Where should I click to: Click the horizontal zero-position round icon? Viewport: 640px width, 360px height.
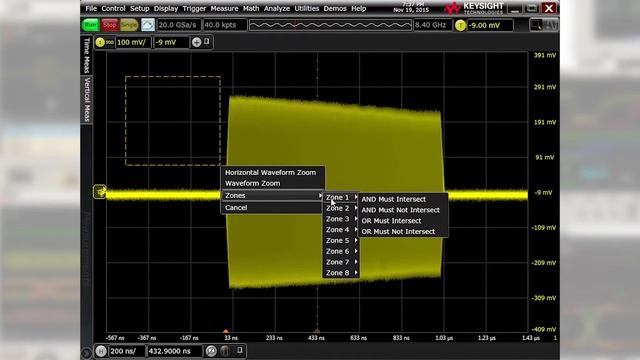point(211,351)
